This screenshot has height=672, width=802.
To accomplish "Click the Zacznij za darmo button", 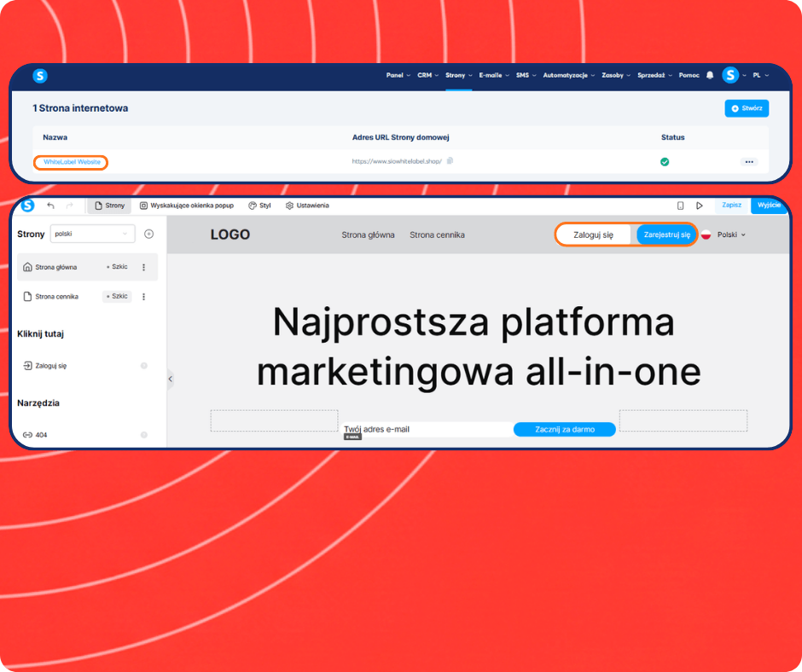I will pos(565,429).
